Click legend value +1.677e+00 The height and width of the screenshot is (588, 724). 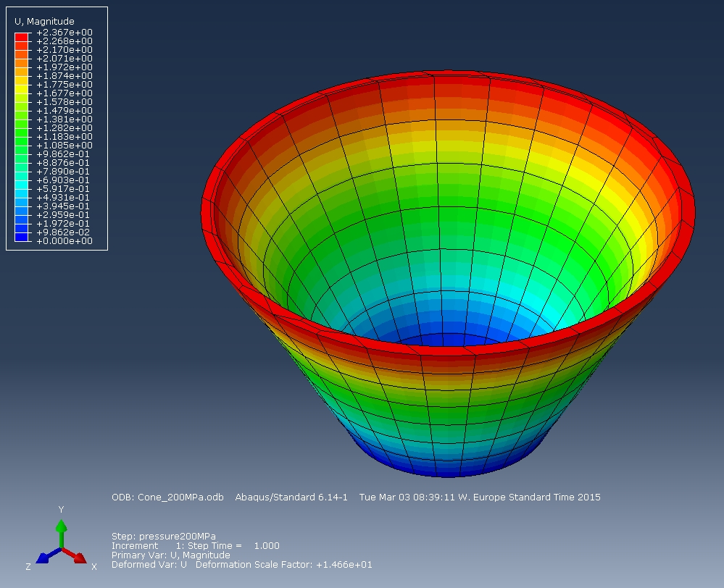coord(65,93)
